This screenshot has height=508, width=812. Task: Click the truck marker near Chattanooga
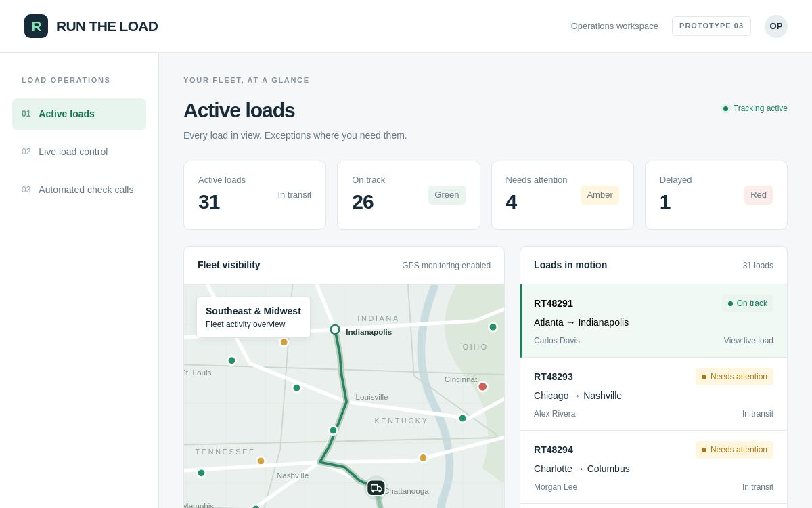coord(376,488)
